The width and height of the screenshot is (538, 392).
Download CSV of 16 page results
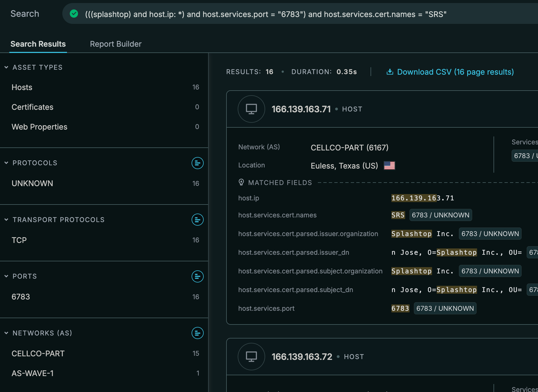click(x=455, y=72)
